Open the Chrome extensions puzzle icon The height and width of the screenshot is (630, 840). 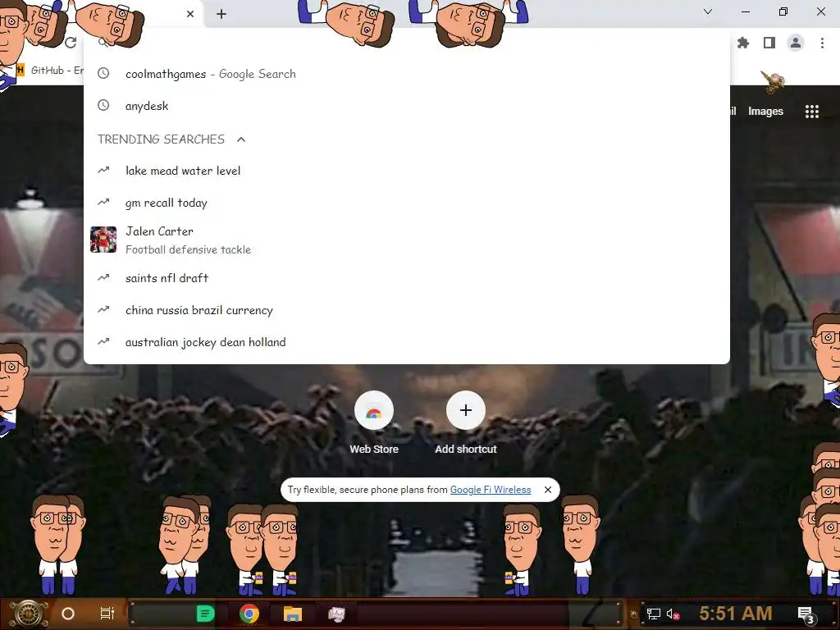[743, 43]
